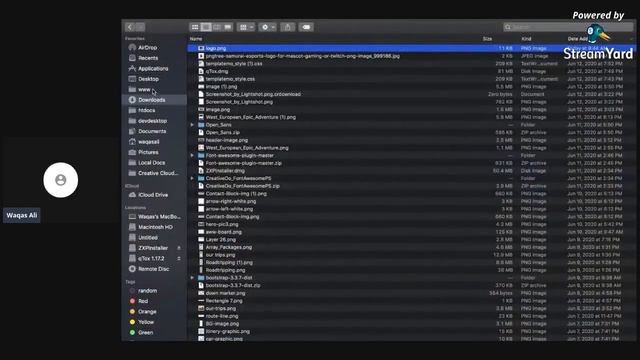Open ZXPInstaller volume in sidebar

(x=153, y=248)
